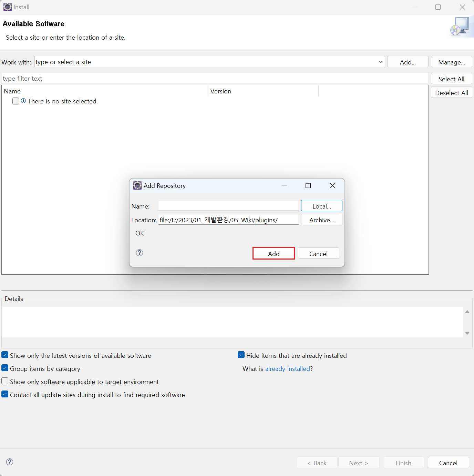Open the Archive... file chooser
474x476 pixels.
click(x=321, y=220)
